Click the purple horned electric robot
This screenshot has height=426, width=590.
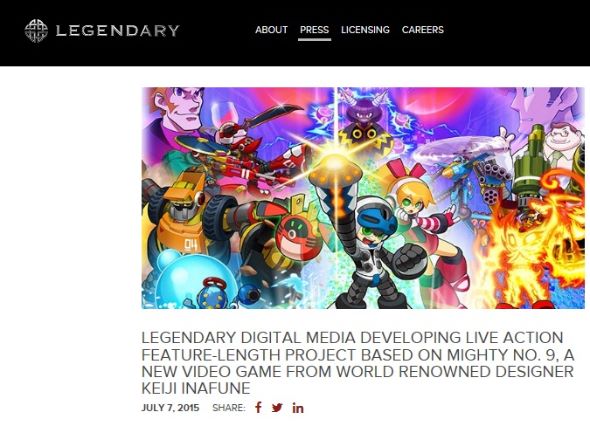pyautogui.click(x=367, y=124)
